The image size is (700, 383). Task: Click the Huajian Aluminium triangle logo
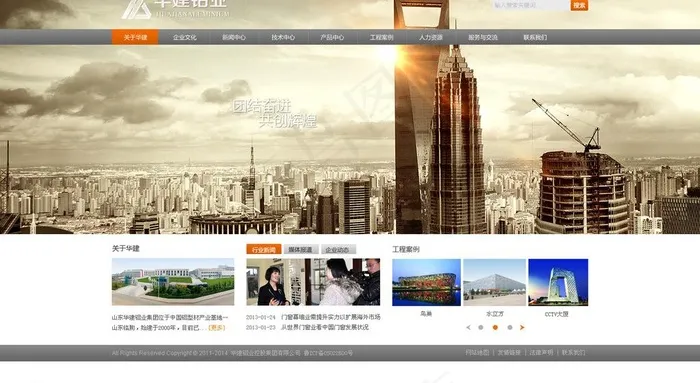click(137, 9)
